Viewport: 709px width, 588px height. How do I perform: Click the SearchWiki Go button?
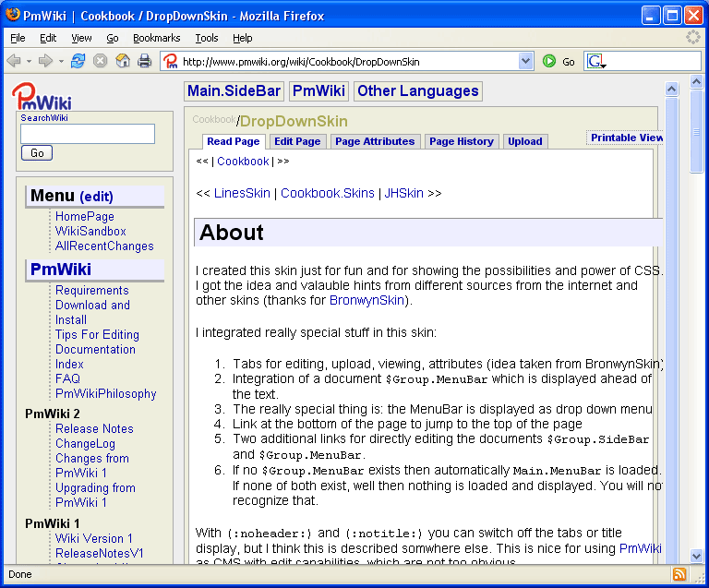pyautogui.click(x=37, y=153)
